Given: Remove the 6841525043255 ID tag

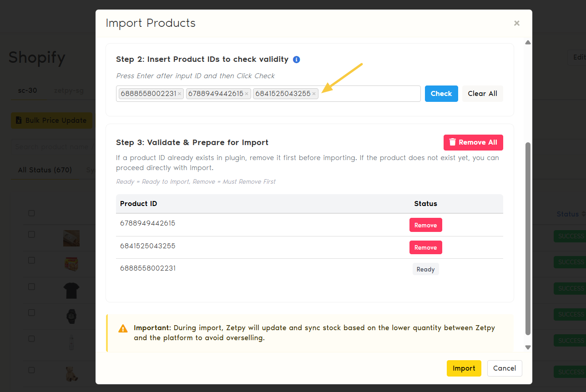Looking at the screenshot, I should 314,94.
